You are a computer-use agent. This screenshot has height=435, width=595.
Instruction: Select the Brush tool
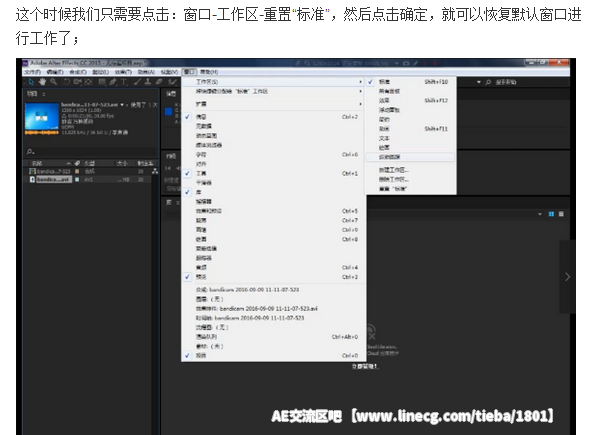(x=137, y=82)
